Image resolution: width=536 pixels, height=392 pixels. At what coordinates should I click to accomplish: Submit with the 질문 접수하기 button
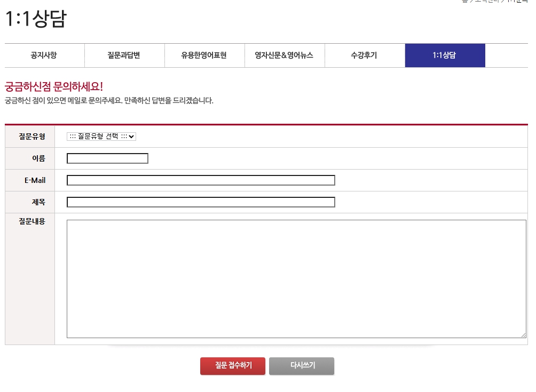click(x=233, y=366)
